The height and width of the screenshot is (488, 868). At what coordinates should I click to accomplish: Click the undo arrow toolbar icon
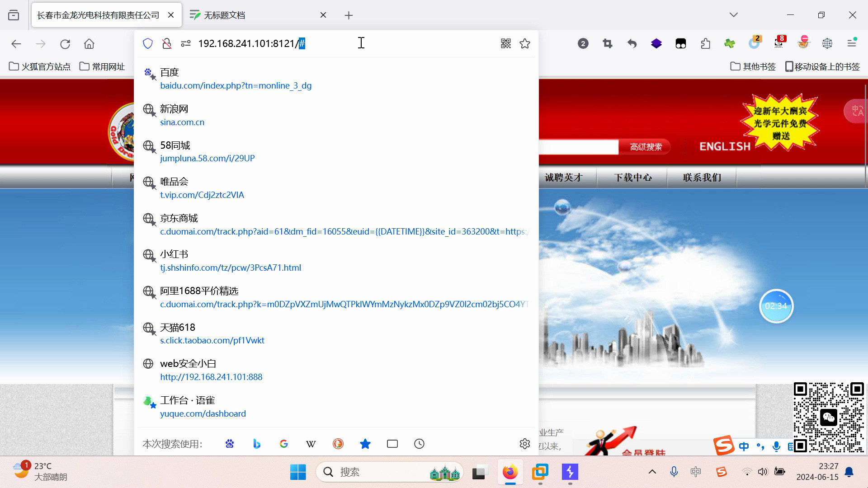pos(632,43)
